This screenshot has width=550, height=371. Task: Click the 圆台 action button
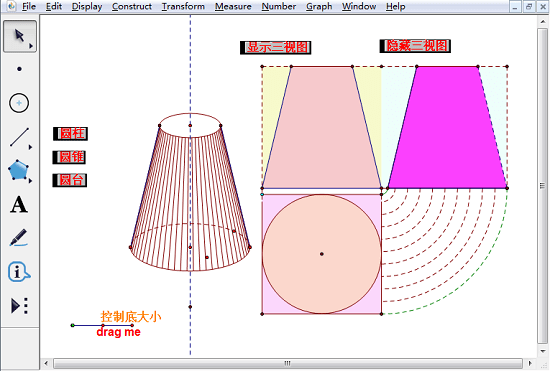[70, 180]
